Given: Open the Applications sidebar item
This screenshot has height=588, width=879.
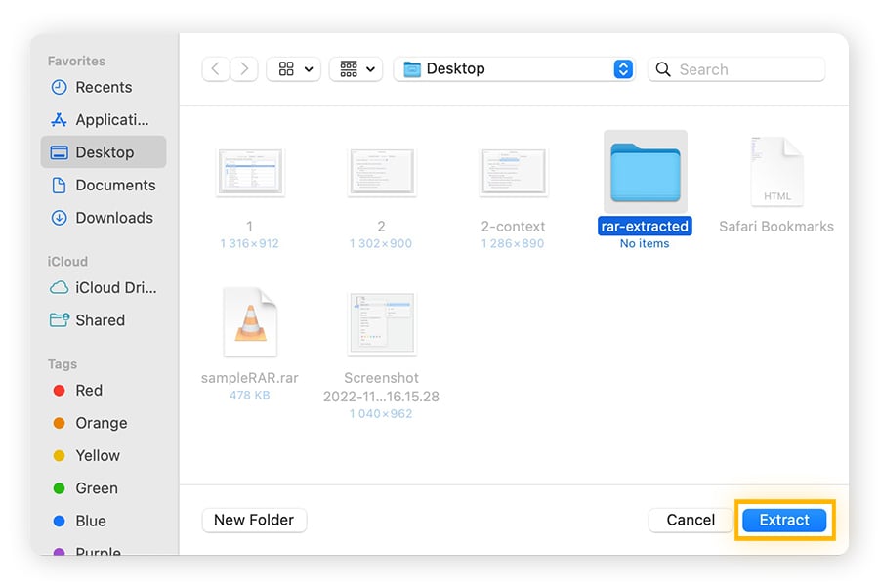Looking at the screenshot, I should [x=107, y=119].
